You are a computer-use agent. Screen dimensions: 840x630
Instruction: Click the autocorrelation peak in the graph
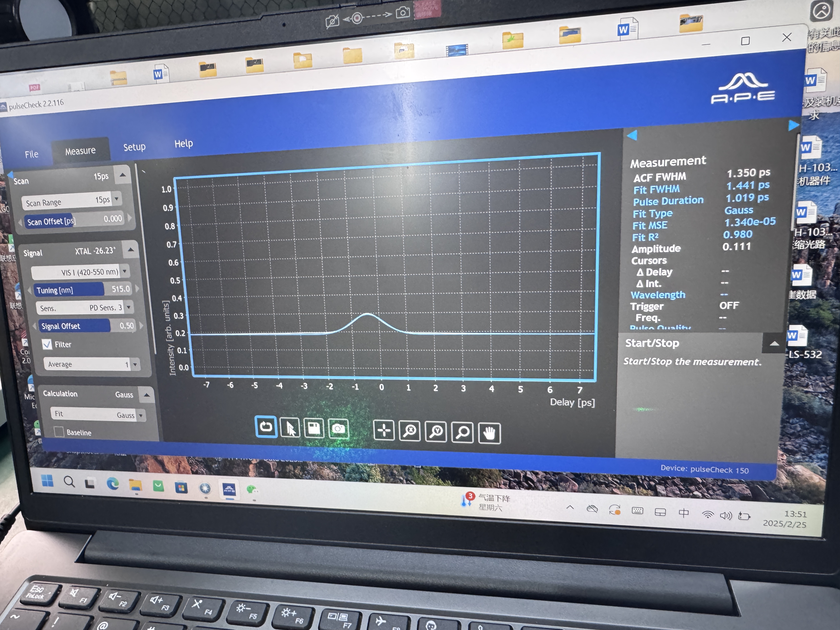367,314
